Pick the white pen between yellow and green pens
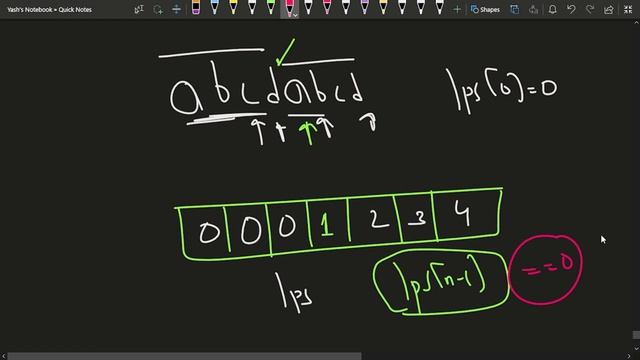 [252, 8]
